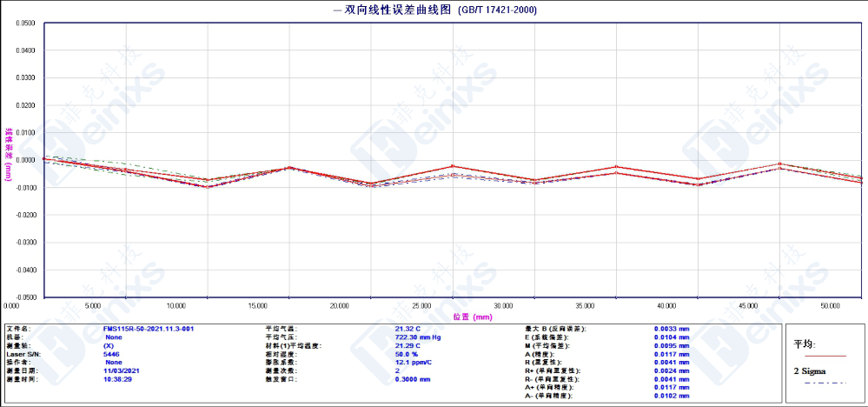Click the chart title with GB/T 17421-2000

(434, 10)
